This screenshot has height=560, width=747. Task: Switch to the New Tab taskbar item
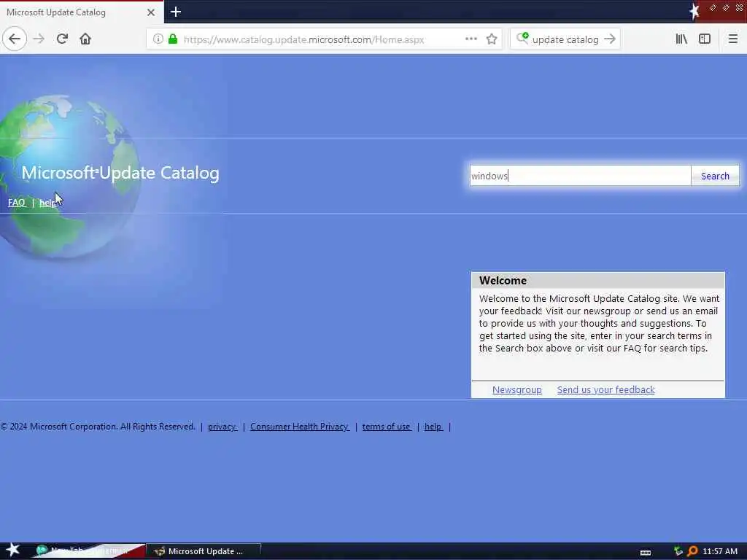click(88, 551)
